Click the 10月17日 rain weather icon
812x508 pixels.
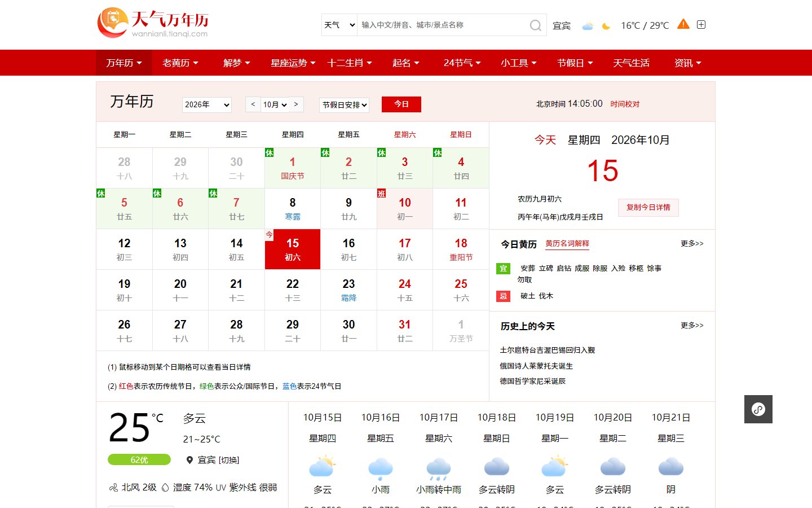(439, 468)
